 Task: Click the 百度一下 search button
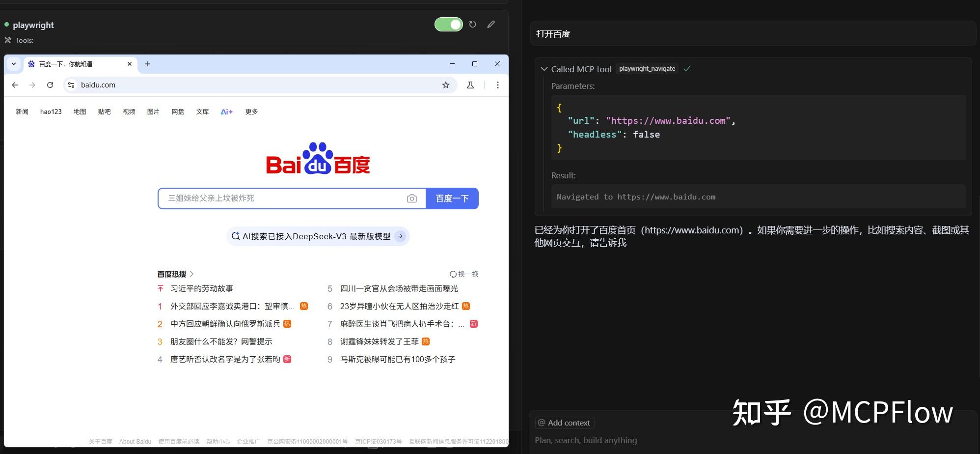(452, 198)
